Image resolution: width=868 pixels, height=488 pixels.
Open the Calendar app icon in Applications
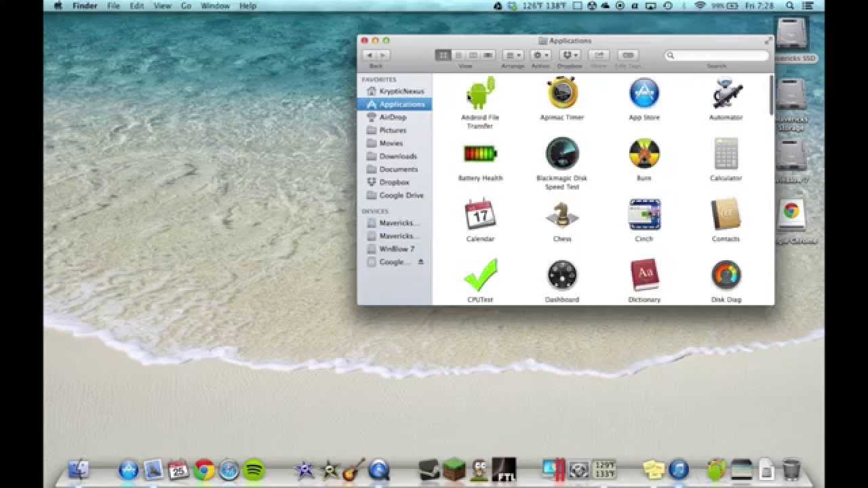(x=480, y=214)
